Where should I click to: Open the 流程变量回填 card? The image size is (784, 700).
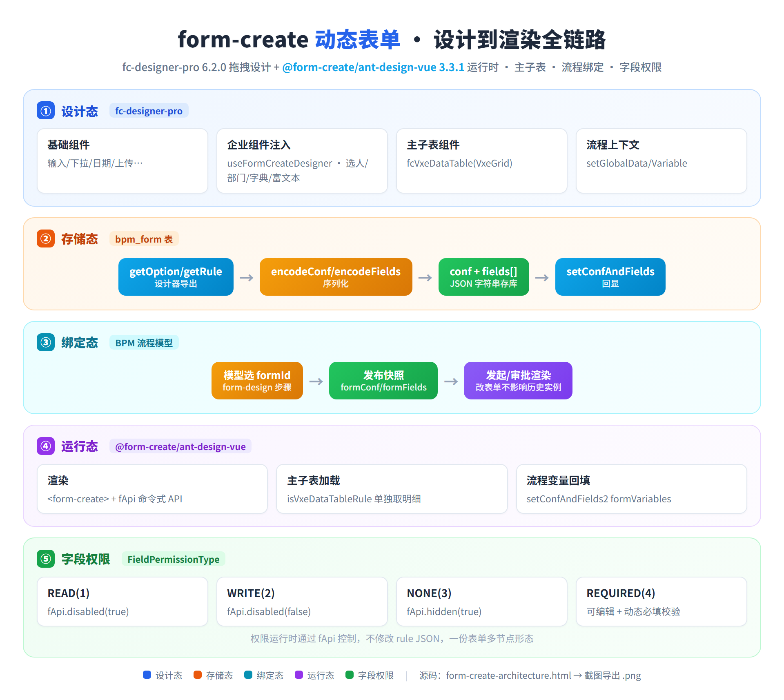coord(632,489)
